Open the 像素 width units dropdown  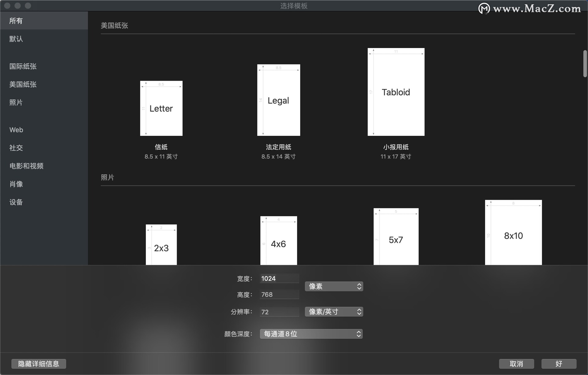(334, 286)
